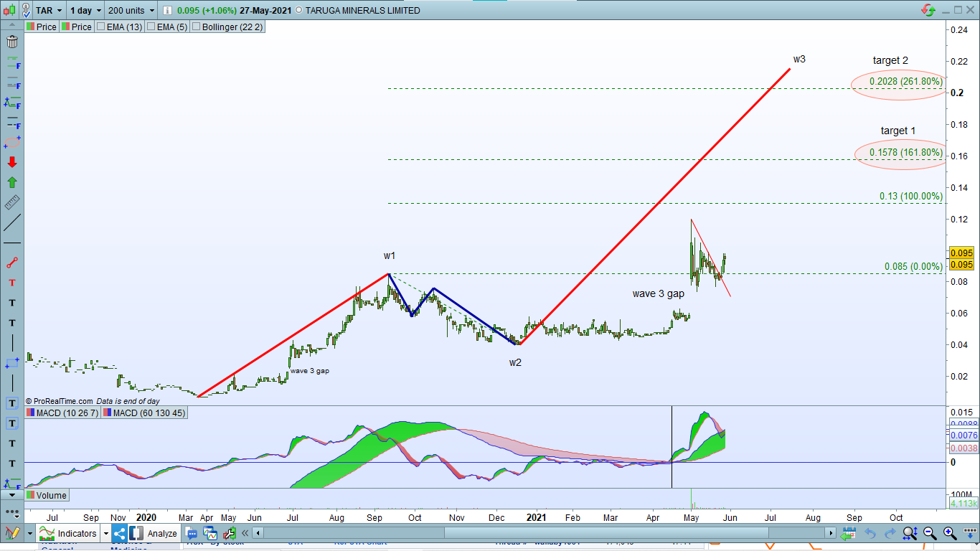Viewport: 980px width, 551px height.
Task: Click the undo arrow icon
Action: tap(870, 533)
